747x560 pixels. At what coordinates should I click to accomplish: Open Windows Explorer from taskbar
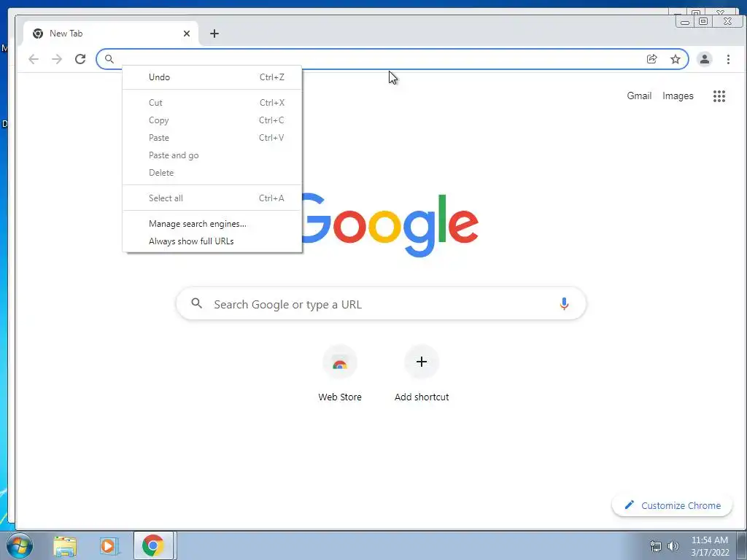click(x=65, y=545)
